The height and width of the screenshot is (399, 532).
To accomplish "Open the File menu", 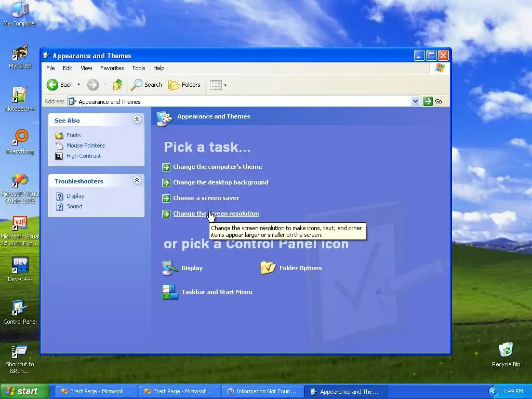I will pos(50,68).
